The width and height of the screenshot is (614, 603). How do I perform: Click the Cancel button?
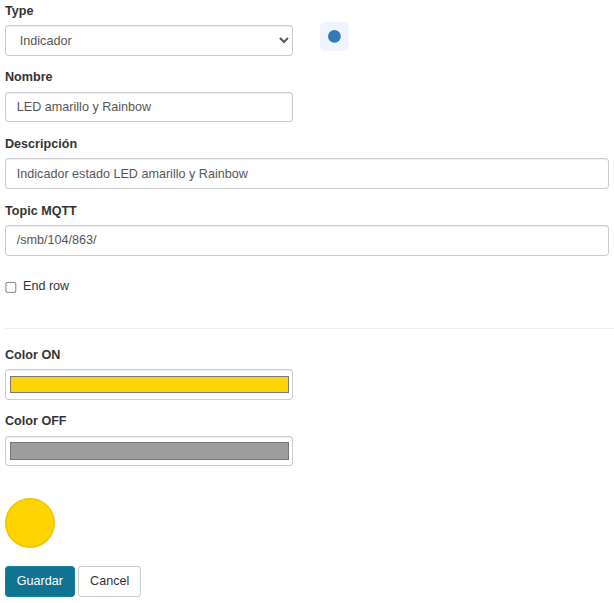tap(109, 581)
